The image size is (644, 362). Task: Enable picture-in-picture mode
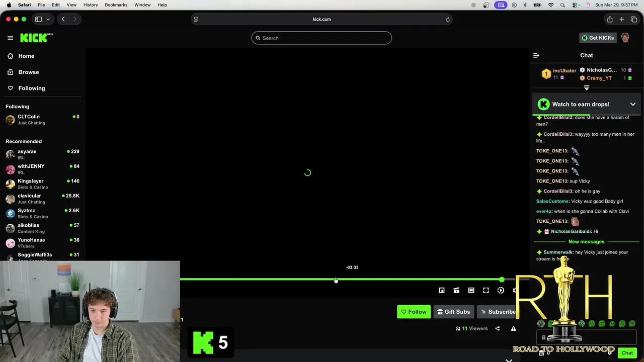pos(442,290)
